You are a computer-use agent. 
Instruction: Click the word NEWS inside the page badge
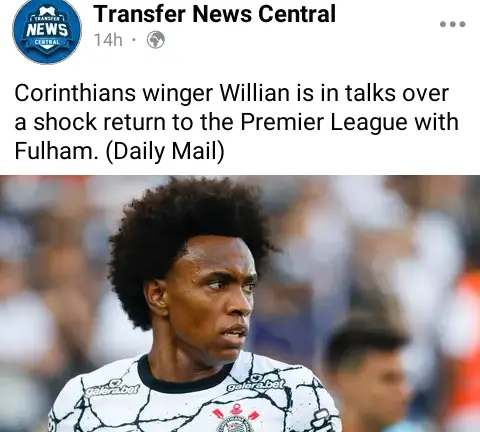47,30
